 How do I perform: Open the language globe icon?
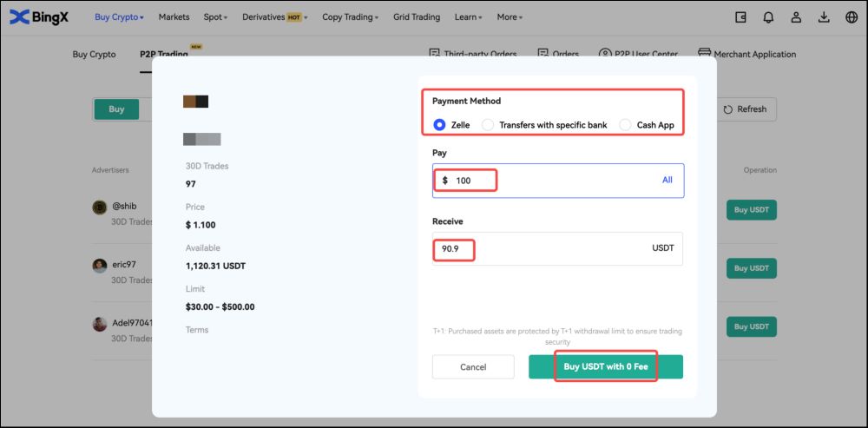pos(852,17)
